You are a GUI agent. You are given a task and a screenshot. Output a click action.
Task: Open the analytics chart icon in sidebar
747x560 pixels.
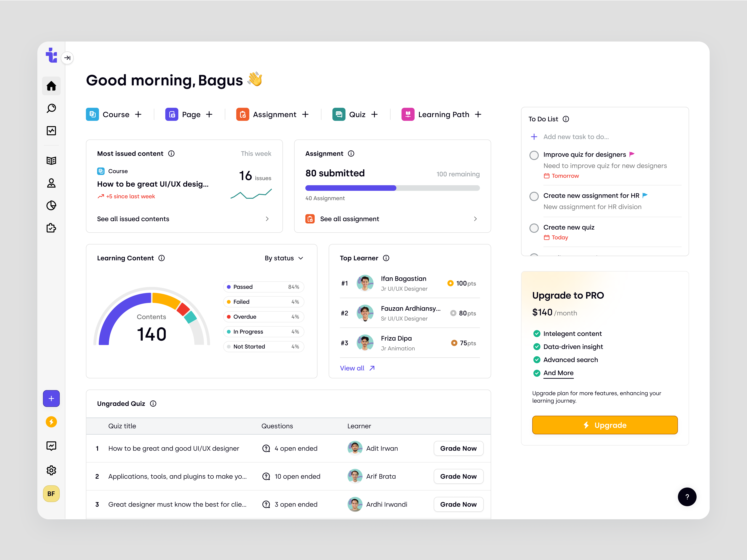point(51,131)
